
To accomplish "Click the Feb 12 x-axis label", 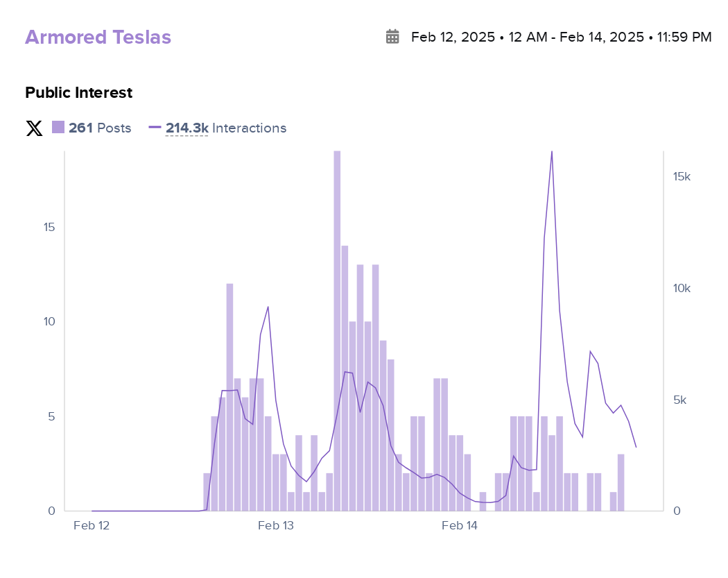I will pos(92,526).
